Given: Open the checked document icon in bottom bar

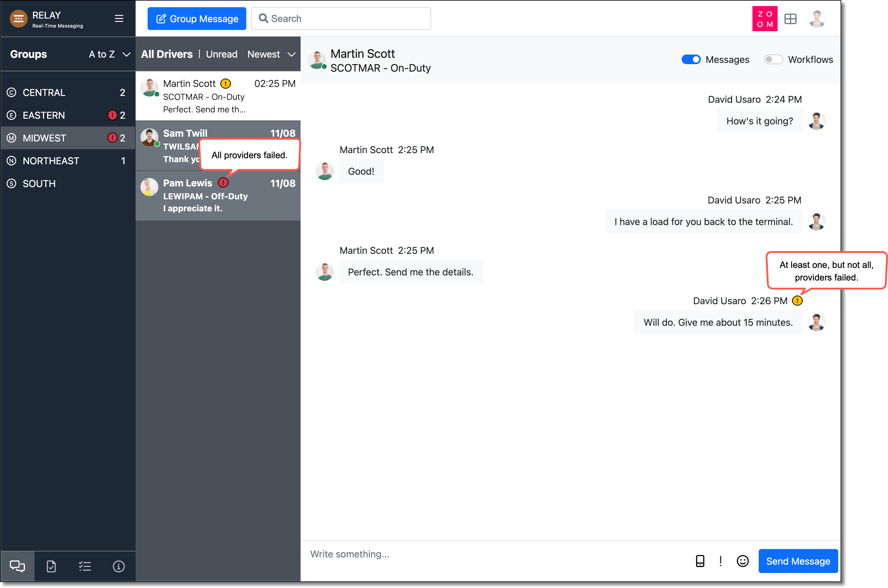Looking at the screenshot, I should pyautogui.click(x=51, y=566).
